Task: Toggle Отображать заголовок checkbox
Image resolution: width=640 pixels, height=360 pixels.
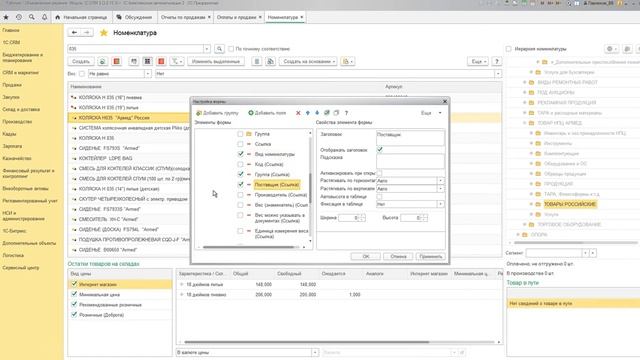Action: [x=380, y=150]
